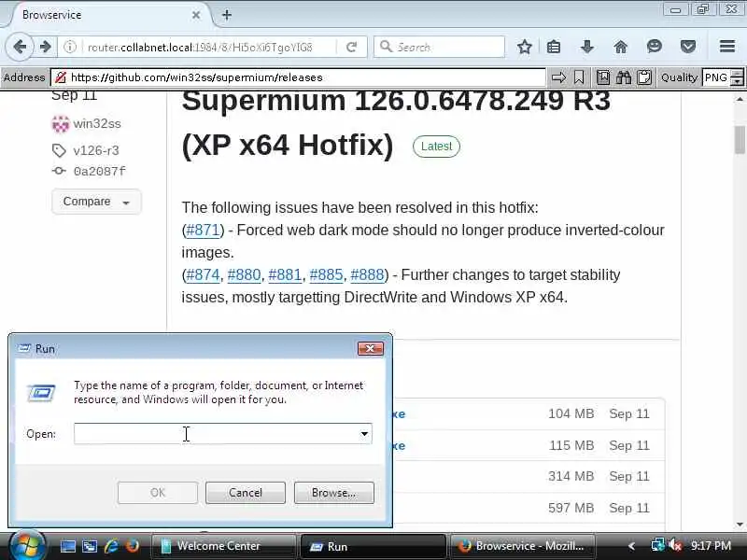Click OK in Run dialog
Viewport: 747px width, 560px height.
(x=158, y=493)
